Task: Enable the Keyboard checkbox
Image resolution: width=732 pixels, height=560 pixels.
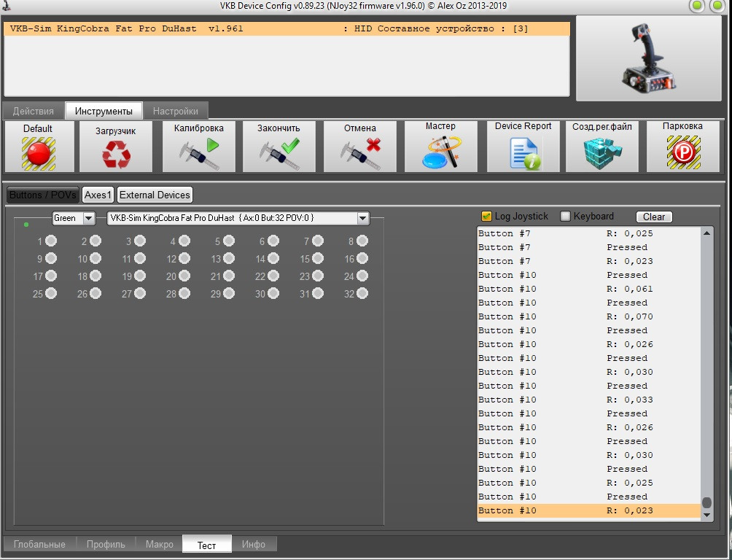Action: pos(565,217)
